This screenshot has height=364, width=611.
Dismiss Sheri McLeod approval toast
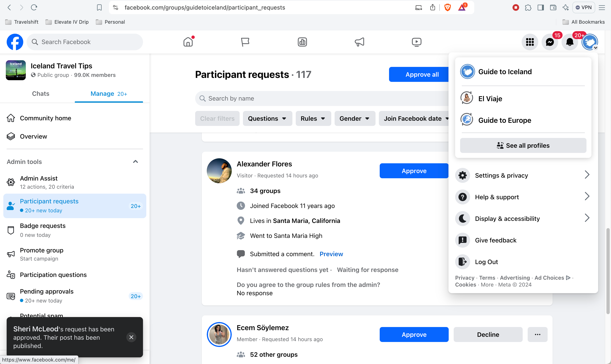(x=131, y=337)
